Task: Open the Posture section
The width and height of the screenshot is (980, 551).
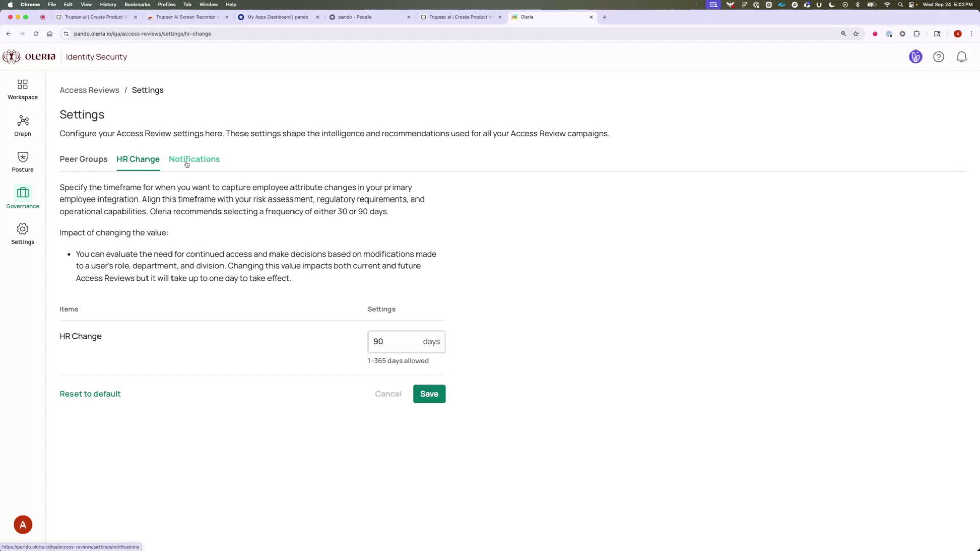Action: 22,161
